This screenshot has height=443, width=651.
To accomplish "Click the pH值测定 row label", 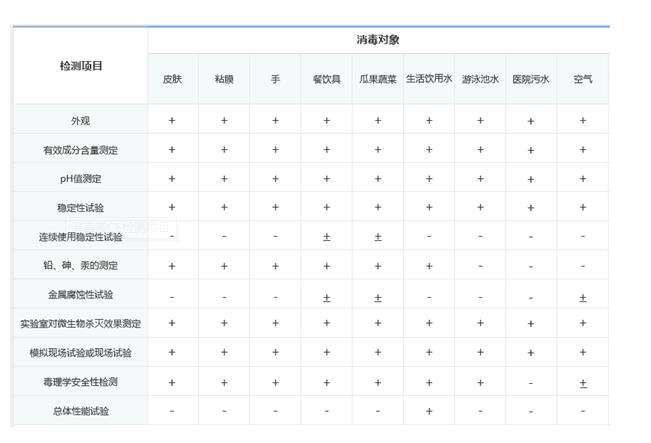I will pyautogui.click(x=80, y=179).
